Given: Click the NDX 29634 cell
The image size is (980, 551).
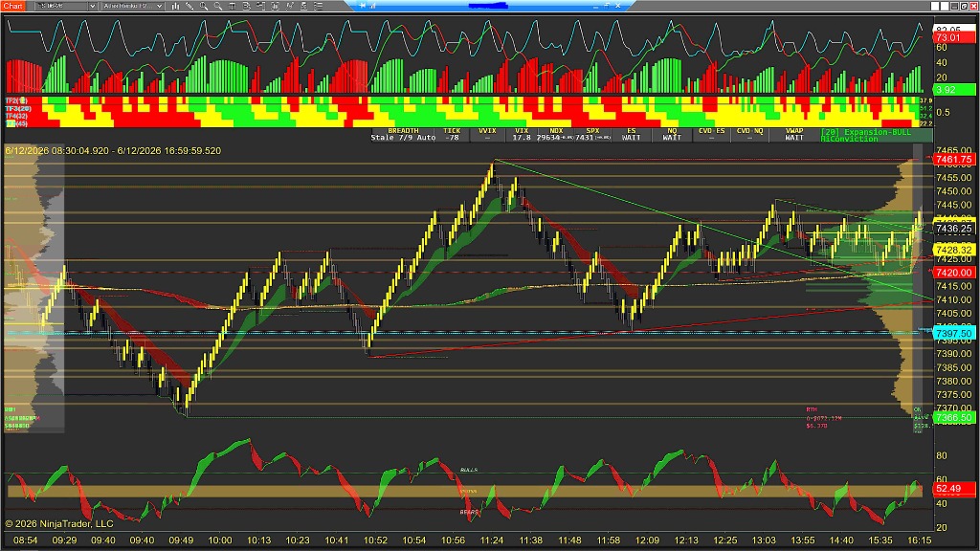Looking at the screenshot, I should pyautogui.click(x=555, y=134).
